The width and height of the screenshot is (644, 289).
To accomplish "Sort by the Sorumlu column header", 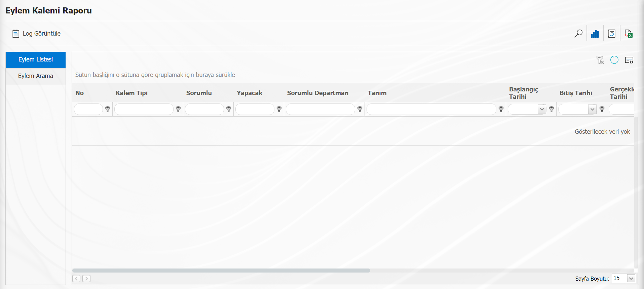I will 199,93.
